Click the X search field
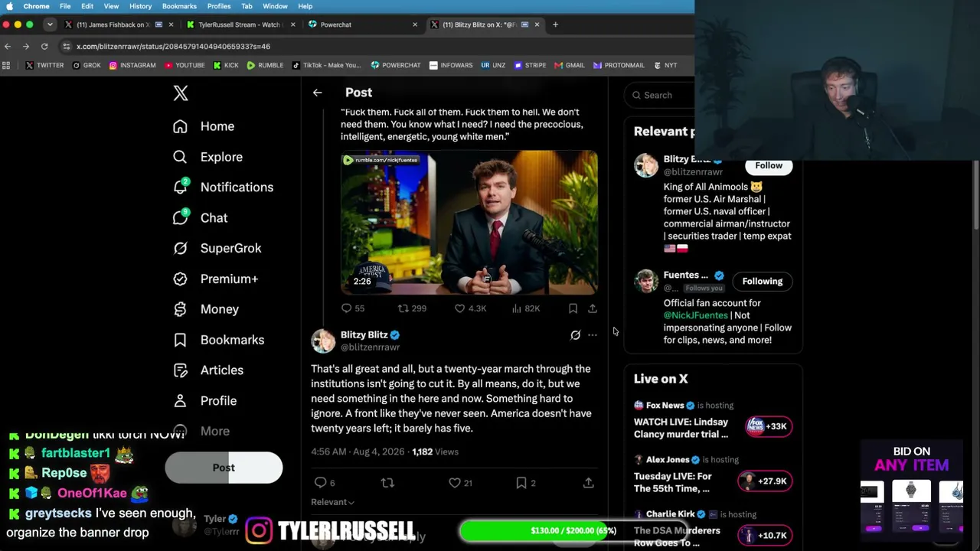The image size is (980, 551). click(660, 95)
